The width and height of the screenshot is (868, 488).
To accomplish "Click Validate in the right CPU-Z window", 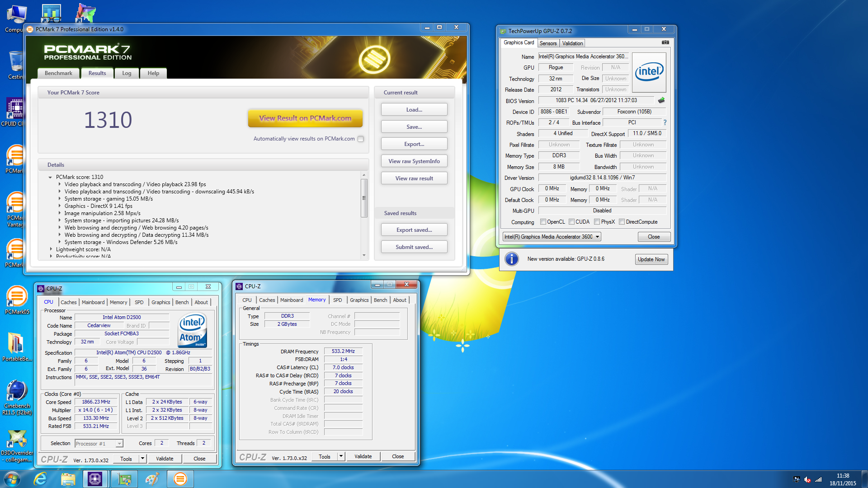I will tap(363, 456).
